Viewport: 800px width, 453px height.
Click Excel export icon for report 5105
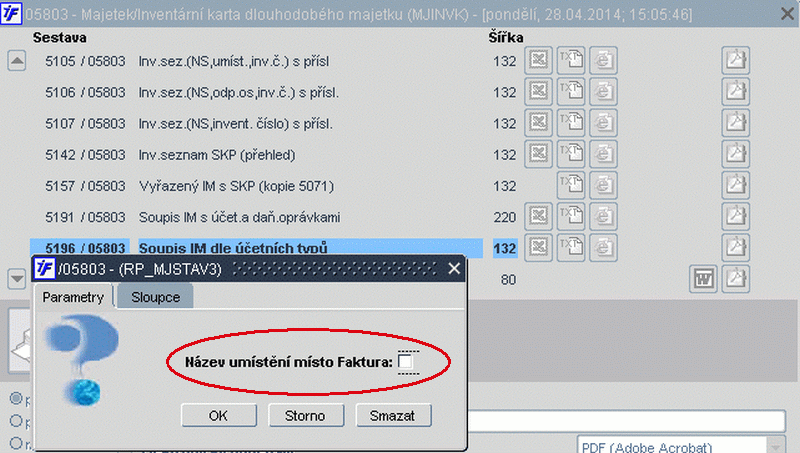pyautogui.click(x=538, y=61)
